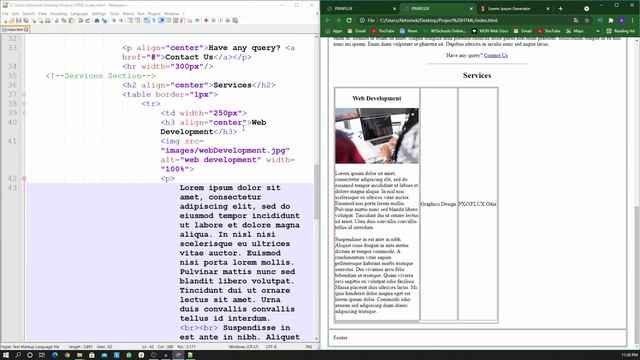Click the Cut icon in Notepad++ toolbar
Screen dimensions: 640x360
56,20
